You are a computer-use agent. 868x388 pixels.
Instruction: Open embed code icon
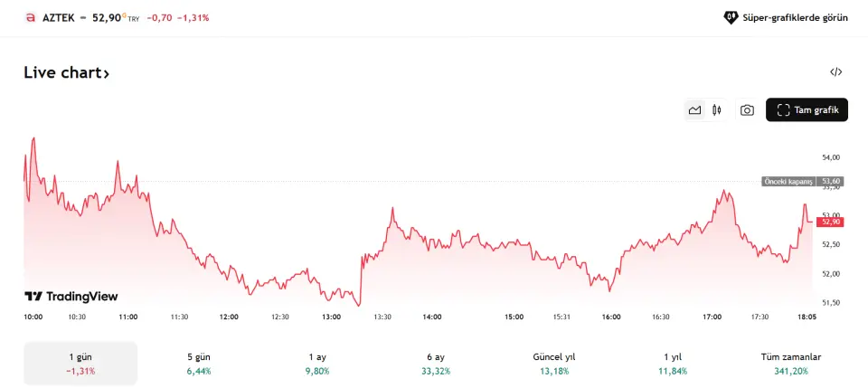point(836,72)
